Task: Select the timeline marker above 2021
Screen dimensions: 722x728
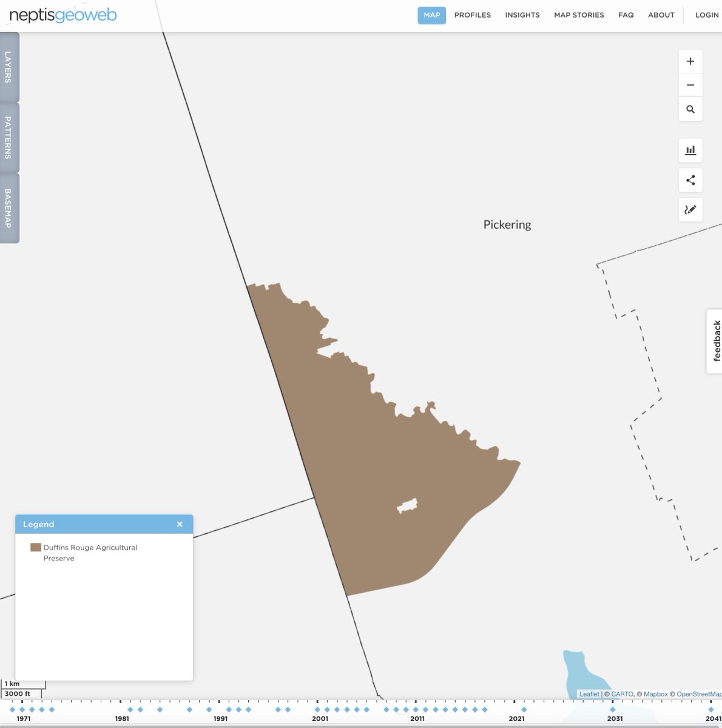Action: 524,709
